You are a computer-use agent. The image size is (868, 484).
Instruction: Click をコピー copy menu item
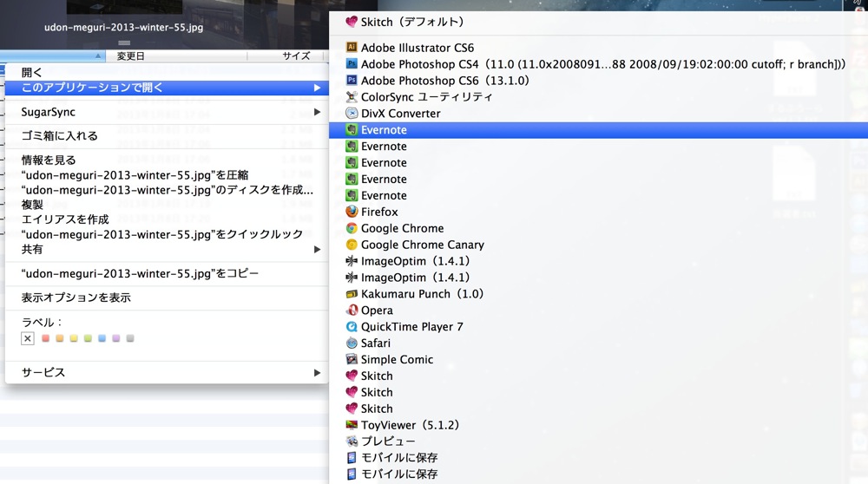(x=140, y=274)
